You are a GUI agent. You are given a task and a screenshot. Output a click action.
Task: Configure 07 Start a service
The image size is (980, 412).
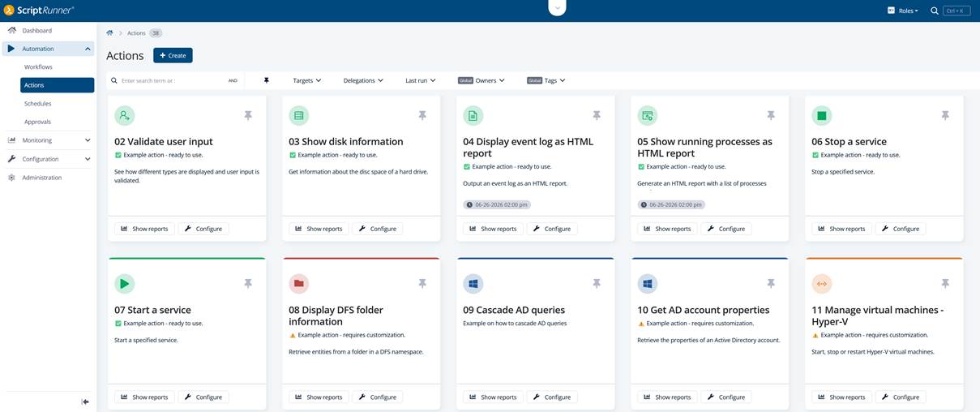tap(203, 397)
